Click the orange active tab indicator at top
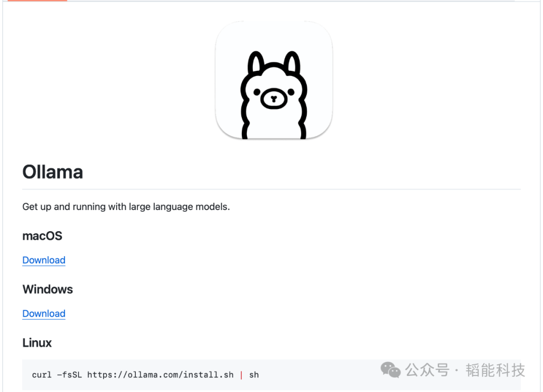543x392 pixels. tap(37, 1)
